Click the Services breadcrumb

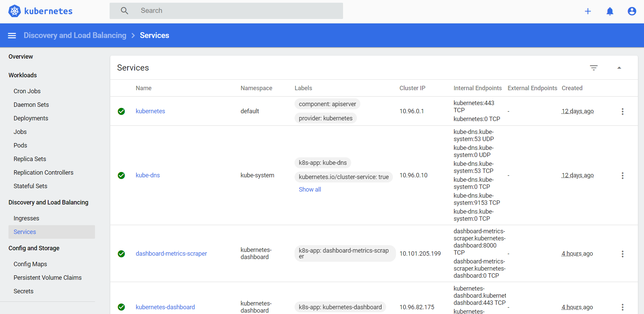[x=154, y=35]
